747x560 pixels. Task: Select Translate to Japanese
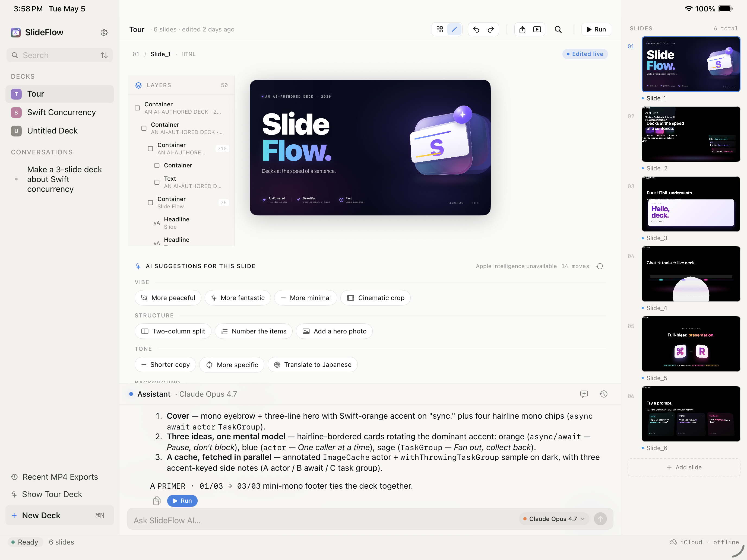pos(312,365)
